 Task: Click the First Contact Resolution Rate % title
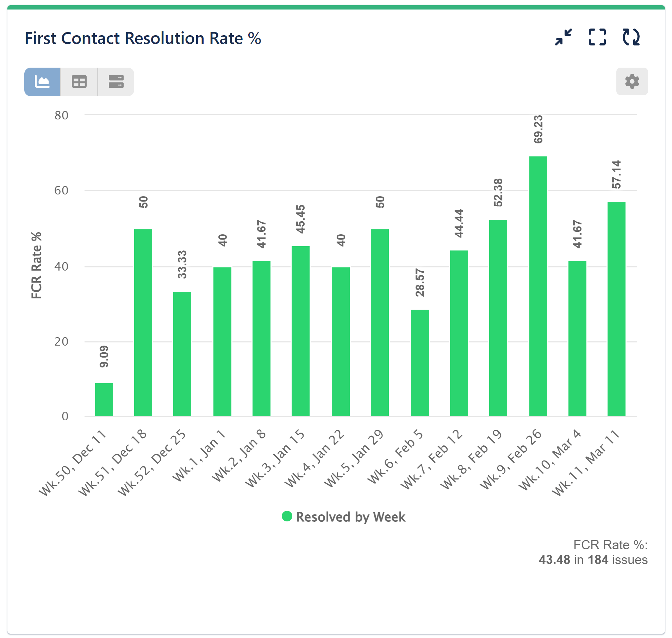143,38
